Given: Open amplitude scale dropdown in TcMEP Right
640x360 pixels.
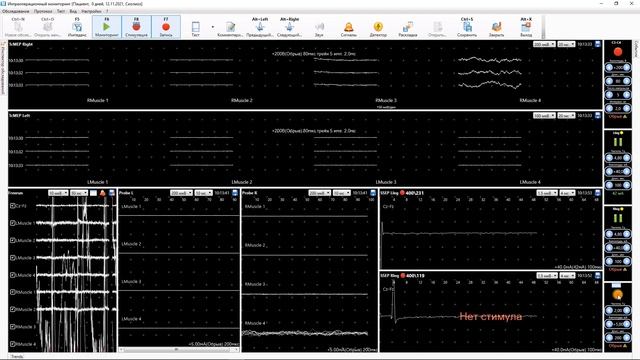Looking at the screenshot, I should point(544,44).
